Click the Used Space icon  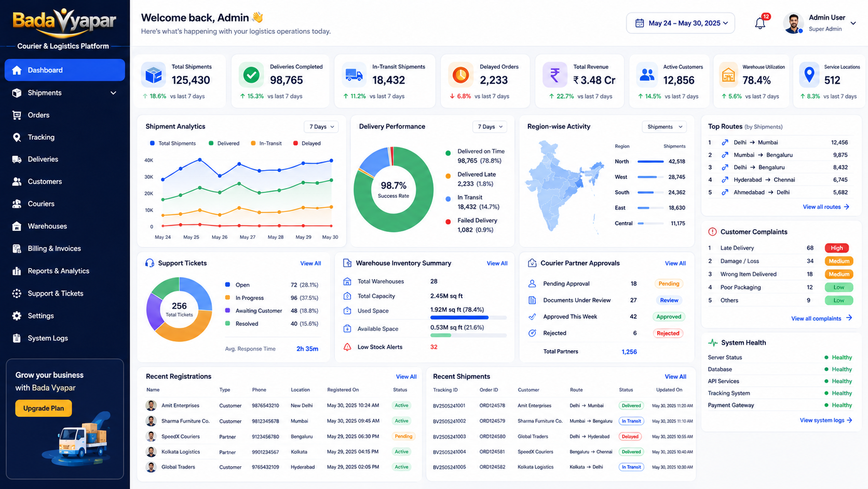(x=347, y=311)
